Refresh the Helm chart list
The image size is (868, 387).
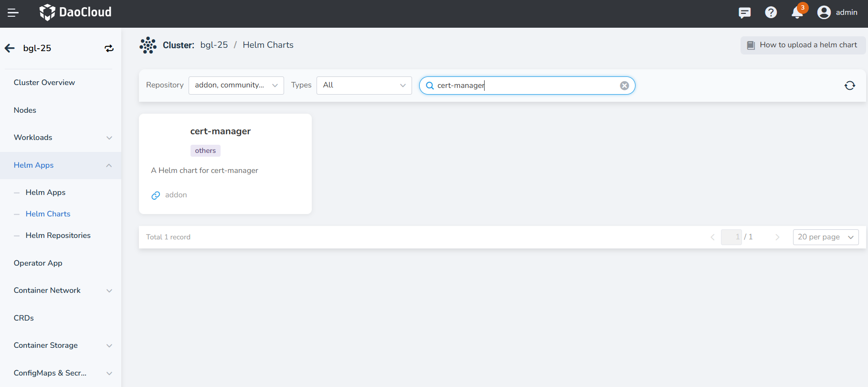coord(849,86)
